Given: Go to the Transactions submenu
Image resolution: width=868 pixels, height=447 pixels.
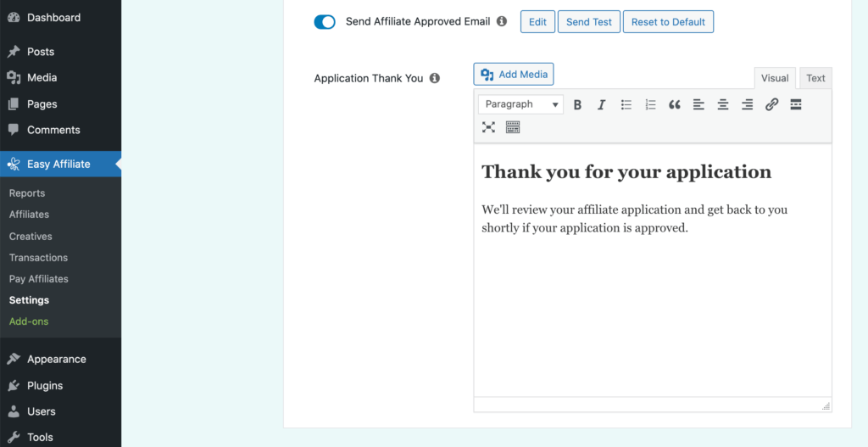Looking at the screenshot, I should (x=38, y=258).
